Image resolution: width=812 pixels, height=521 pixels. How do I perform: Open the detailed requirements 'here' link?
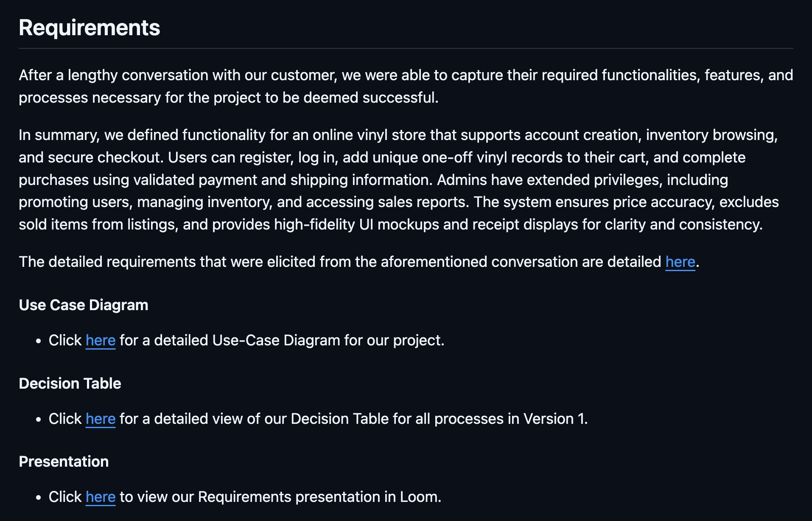[x=680, y=262]
